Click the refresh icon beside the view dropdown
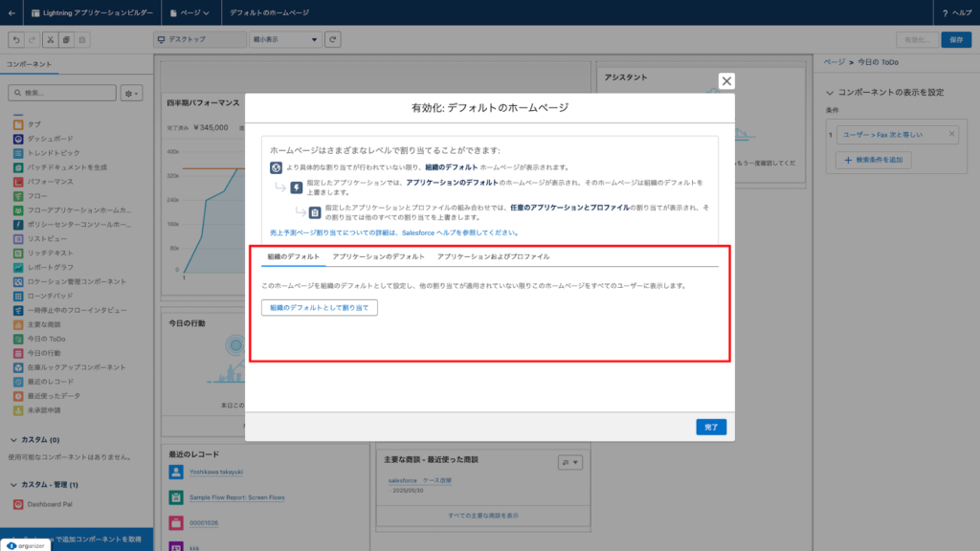The width and height of the screenshot is (980, 551). point(332,39)
